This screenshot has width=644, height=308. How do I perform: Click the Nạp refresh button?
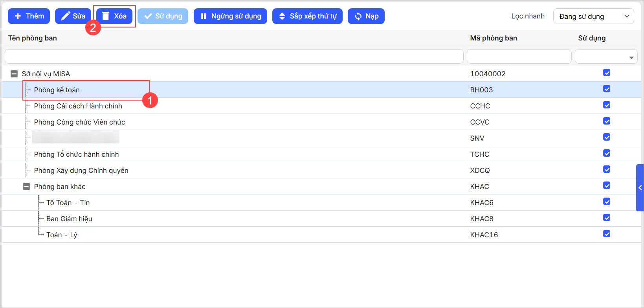[x=366, y=16]
